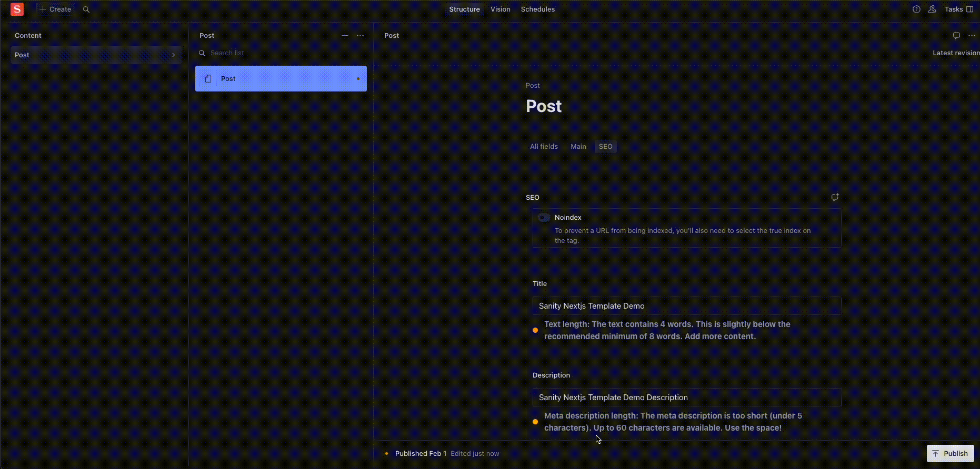Click the Published Feb 1 status

point(421,453)
